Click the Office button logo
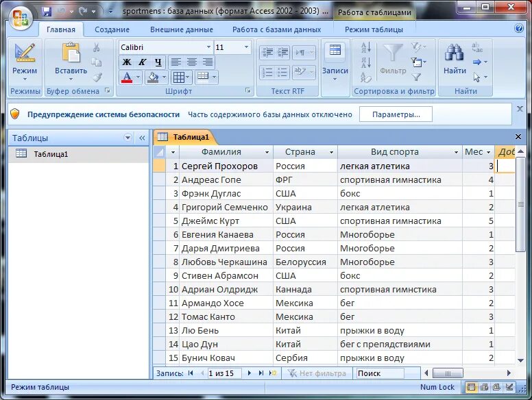The width and height of the screenshot is (532, 400). tap(20, 18)
